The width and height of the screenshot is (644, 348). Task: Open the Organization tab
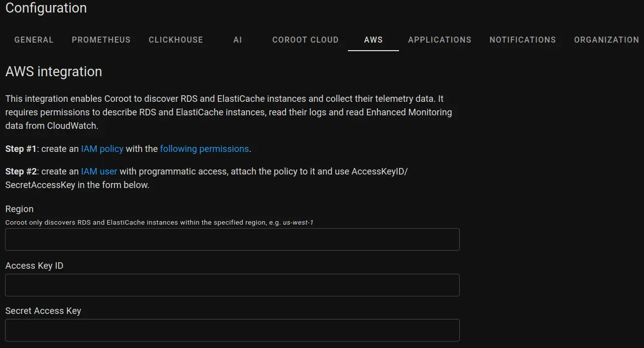pyautogui.click(x=606, y=40)
